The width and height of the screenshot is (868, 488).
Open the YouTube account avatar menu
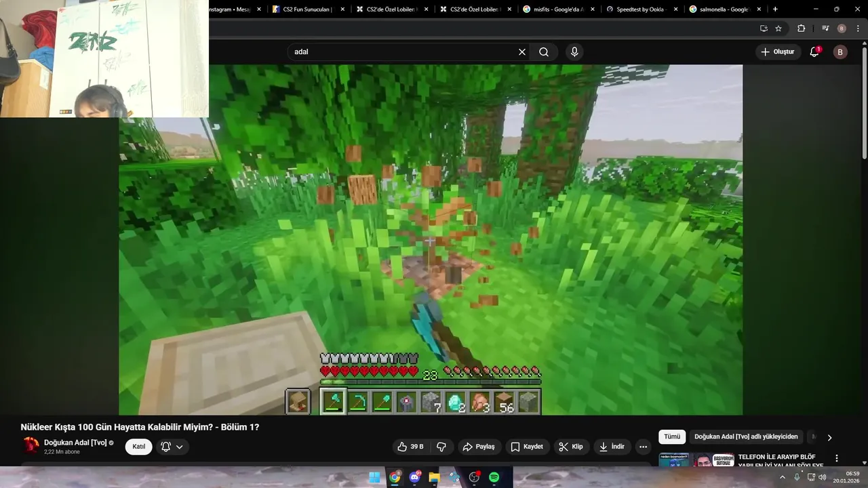[840, 52]
